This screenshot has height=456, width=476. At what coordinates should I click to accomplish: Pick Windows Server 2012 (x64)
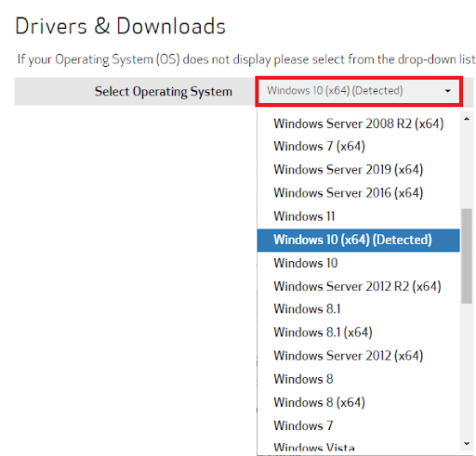pos(359,356)
